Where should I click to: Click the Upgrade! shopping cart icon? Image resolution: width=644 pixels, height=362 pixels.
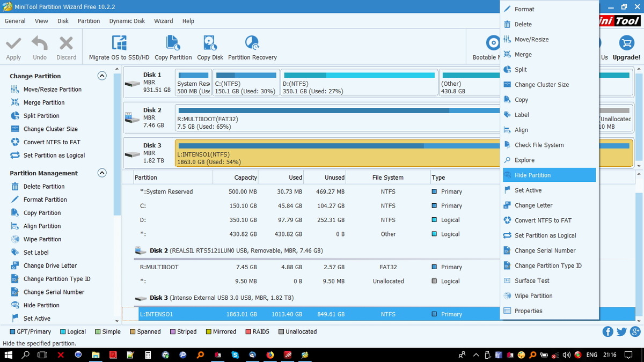click(626, 43)
